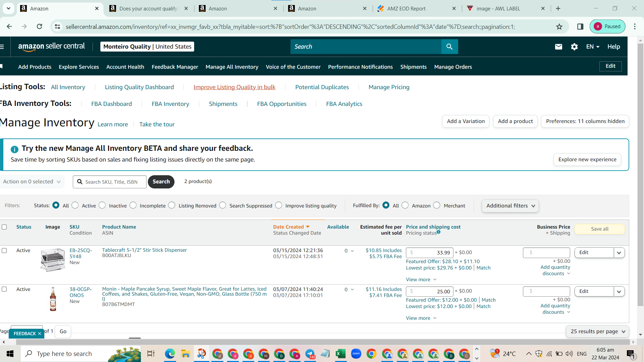
Task: Click the amazon seller central logo
Action: point(51,47)
